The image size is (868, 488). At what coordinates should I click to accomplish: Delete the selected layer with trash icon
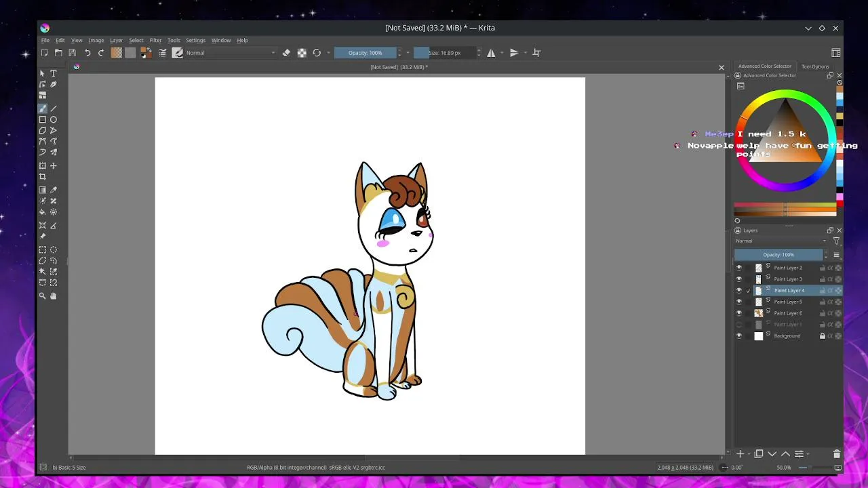837,454
